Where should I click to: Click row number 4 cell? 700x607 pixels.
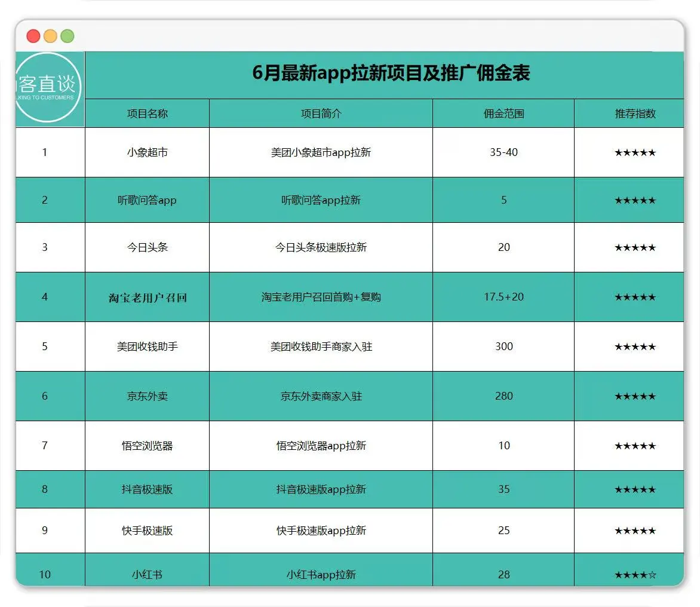point(50,297)
